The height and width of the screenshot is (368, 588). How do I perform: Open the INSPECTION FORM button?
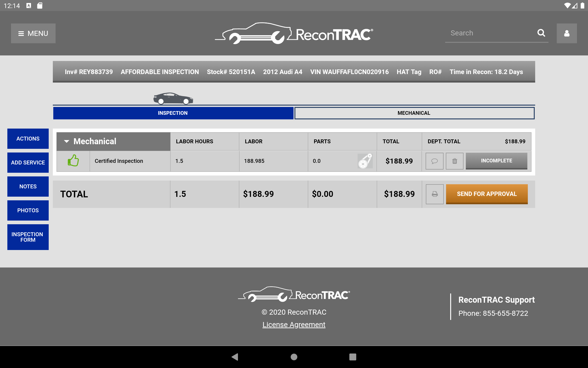[28, 237]
